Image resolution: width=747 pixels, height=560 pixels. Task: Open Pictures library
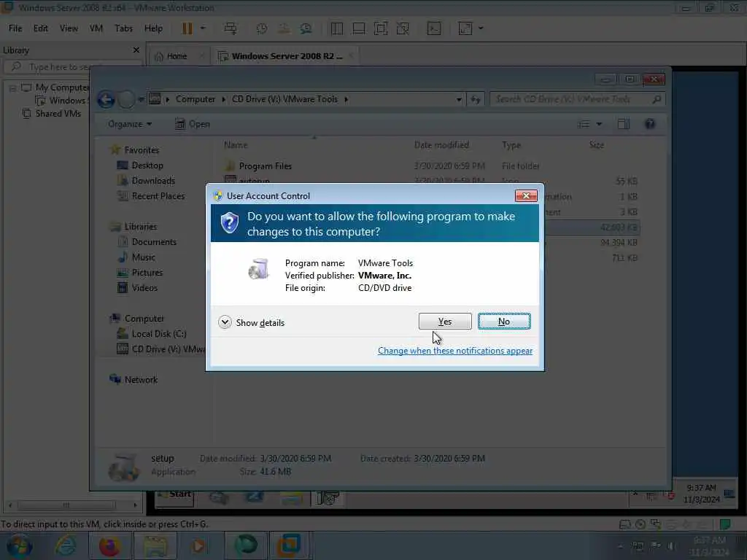click(x=147, y=273)
